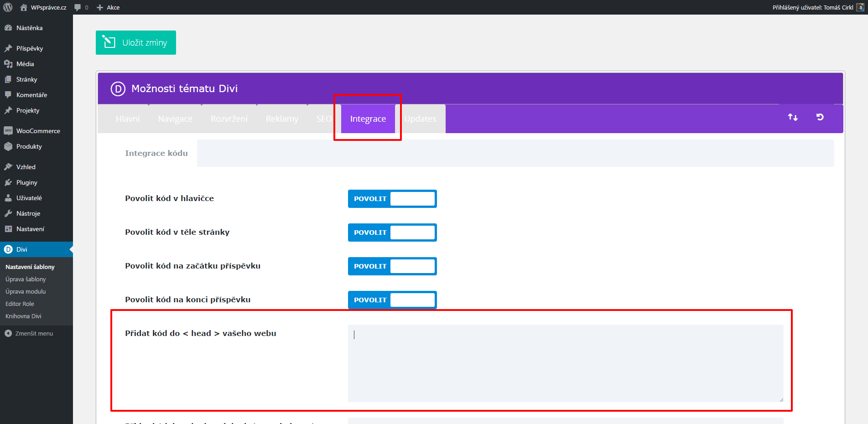Open the Tomáš Cirkl user account menu
Image resolution: width=868 pixels, height=424 pixels.
point(818,7)
